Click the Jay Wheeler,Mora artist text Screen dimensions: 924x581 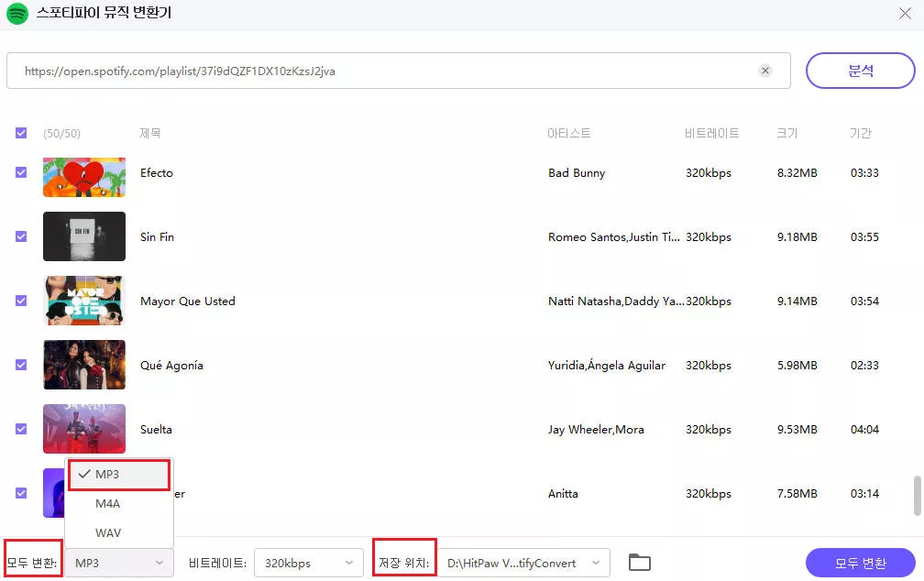(x=597, y=429)
